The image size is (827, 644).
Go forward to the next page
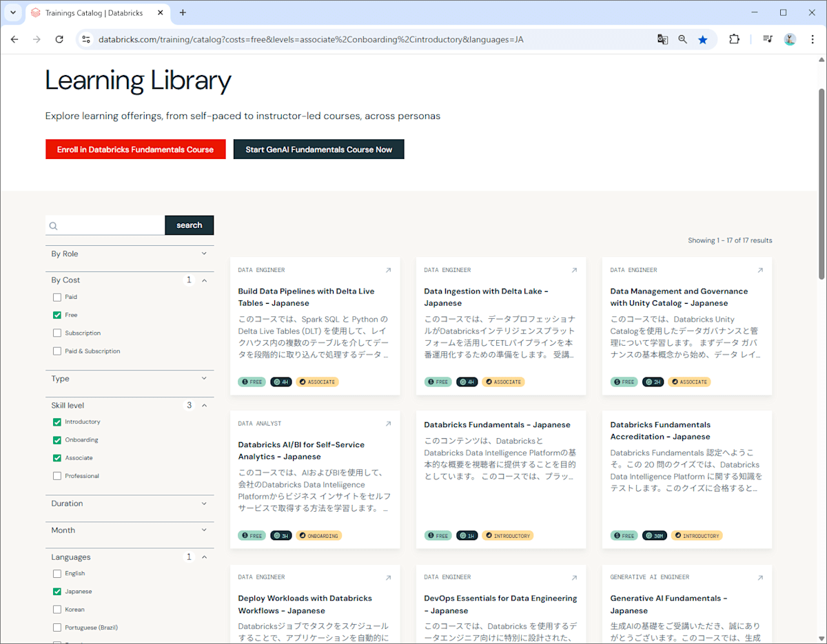[37, 39]
